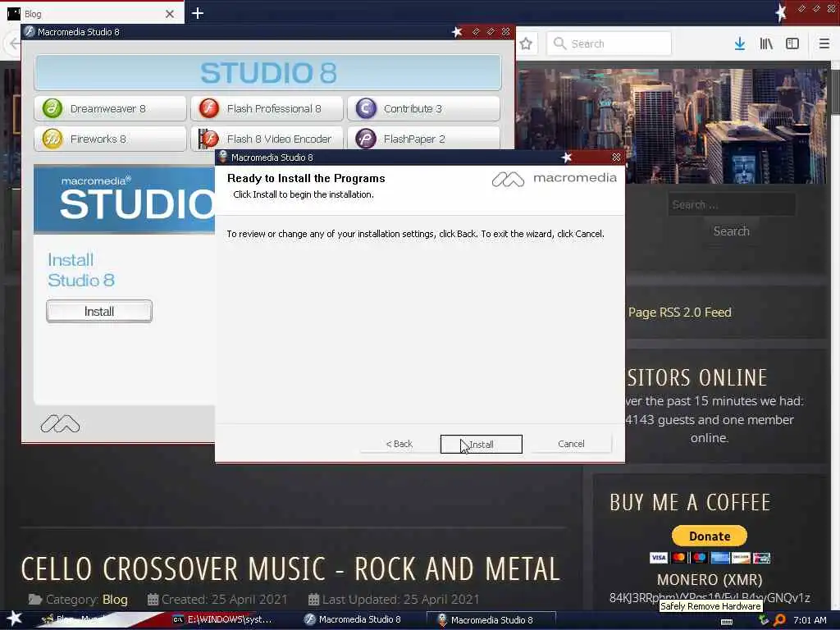
Task: Switch to first Macromedia Studio 8 taskbar item
Action: point(354,619)
